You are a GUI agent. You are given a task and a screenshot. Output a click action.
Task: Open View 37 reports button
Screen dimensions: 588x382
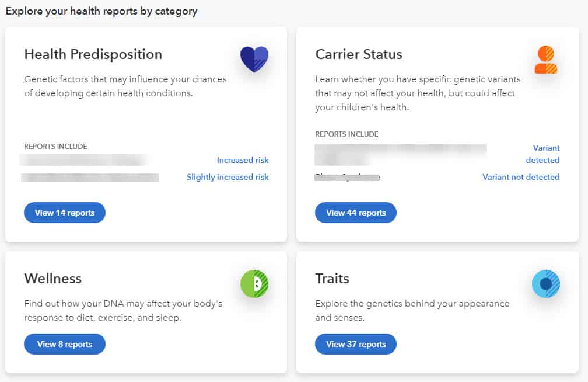(x=355, y=344)
